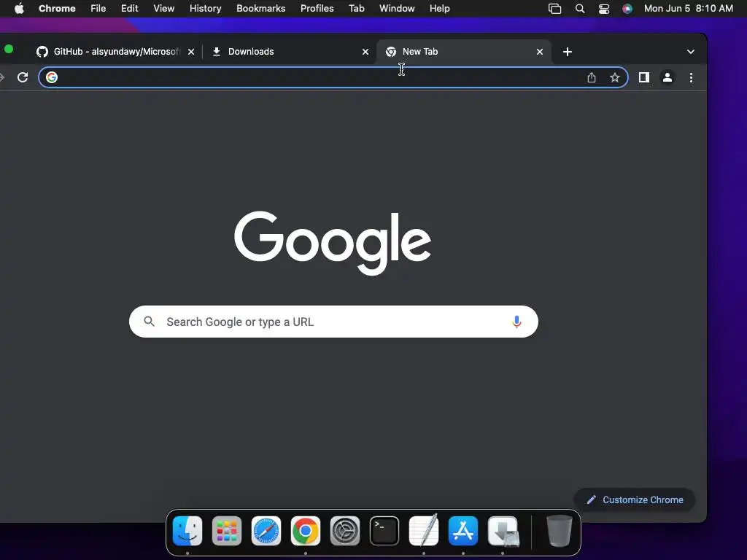
Task: Open Spotlight search in menu bar
Action: click(x=580, y=9)
